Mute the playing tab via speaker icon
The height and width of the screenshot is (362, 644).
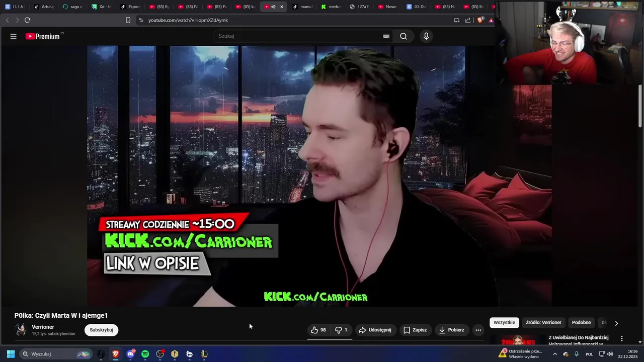pos(273,7)
